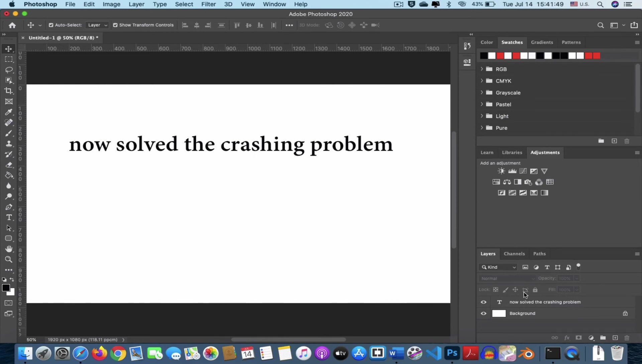Open the Auto-Select Layer dropdown
This screenshot has width=642, height=364.
pyautogui.click(x=97, y=25)
